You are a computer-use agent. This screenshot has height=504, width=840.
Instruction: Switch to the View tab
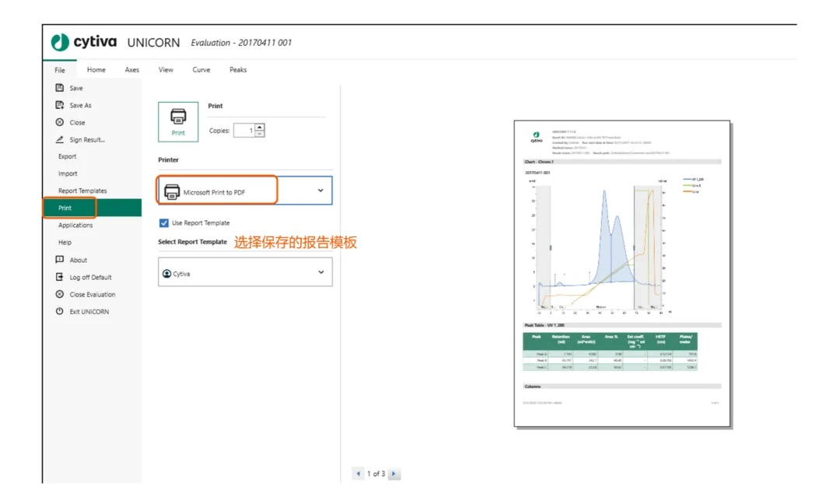(166, 70)
